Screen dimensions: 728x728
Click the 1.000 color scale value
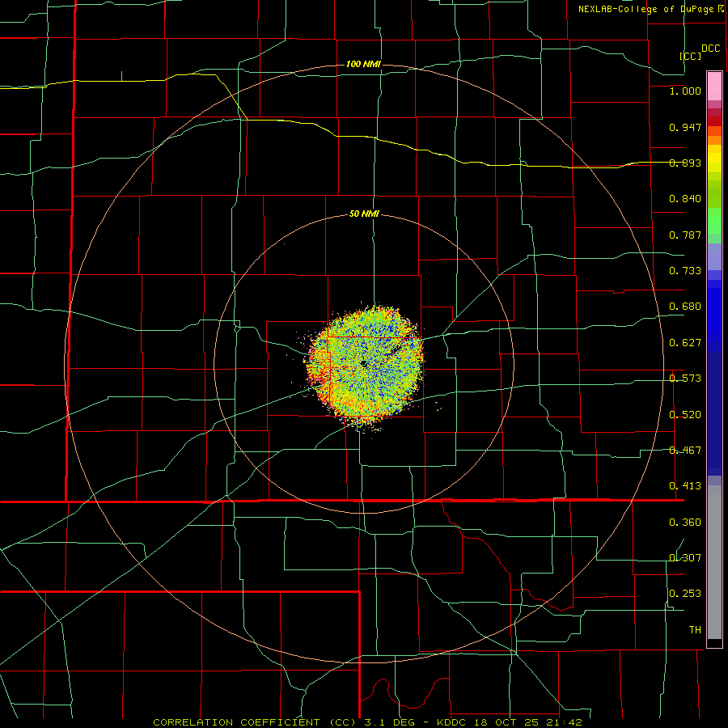coord(685,91)
